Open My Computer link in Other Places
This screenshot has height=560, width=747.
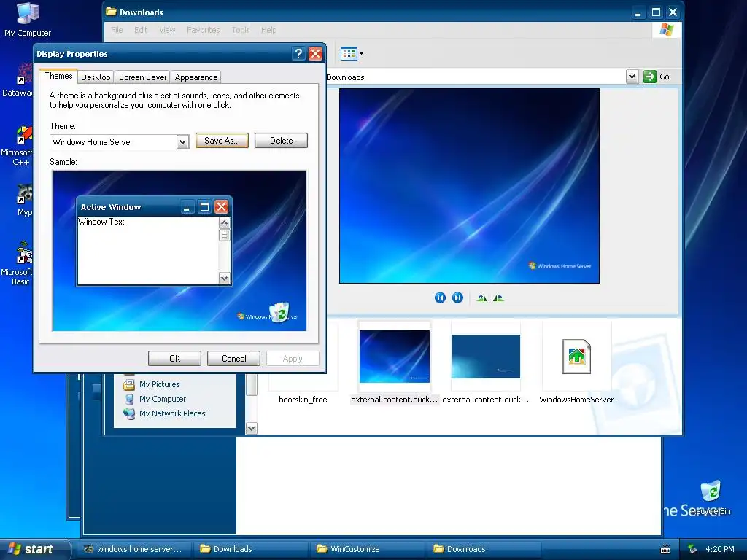coord(163,399)
